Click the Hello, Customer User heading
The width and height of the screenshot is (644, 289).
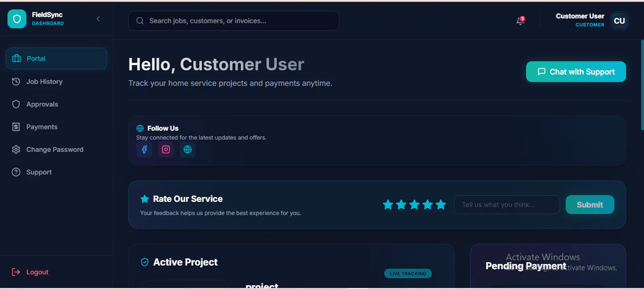[216, 64]
